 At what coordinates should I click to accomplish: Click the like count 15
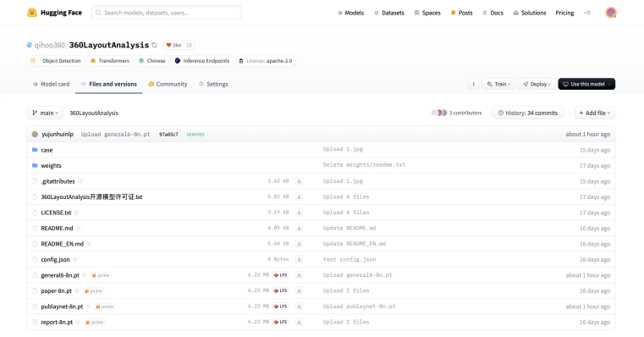[x=189, y=45]
